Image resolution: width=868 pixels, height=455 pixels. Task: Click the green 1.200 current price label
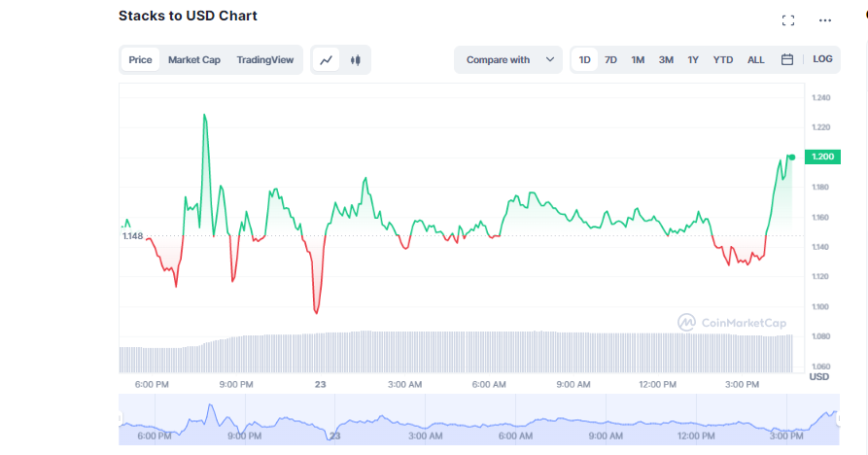tap(822, 157)
